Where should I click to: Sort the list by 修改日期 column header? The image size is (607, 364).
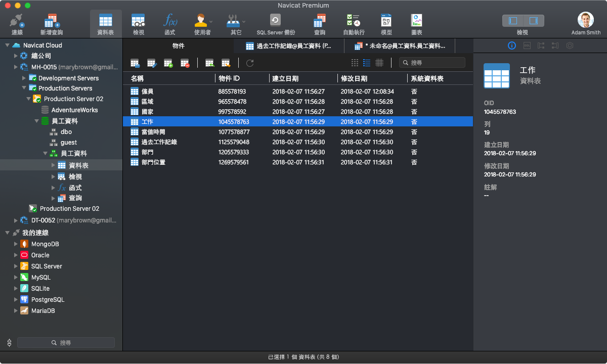click(372, 78)
